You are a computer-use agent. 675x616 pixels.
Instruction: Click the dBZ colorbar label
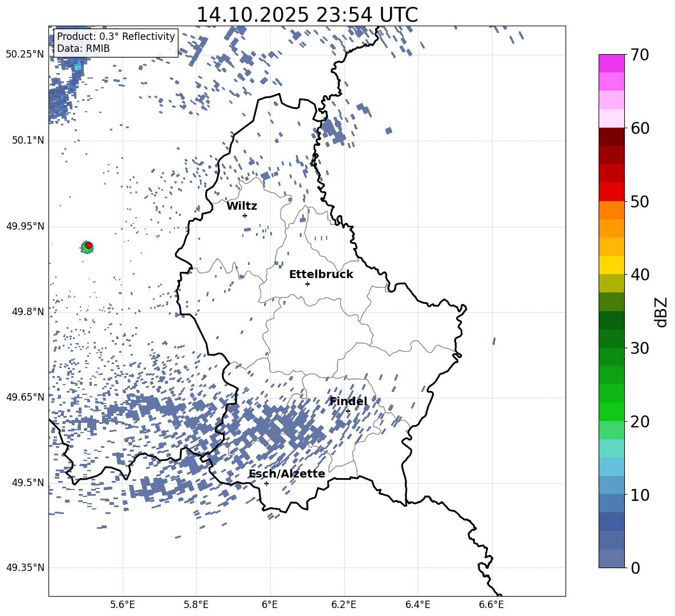661,312
